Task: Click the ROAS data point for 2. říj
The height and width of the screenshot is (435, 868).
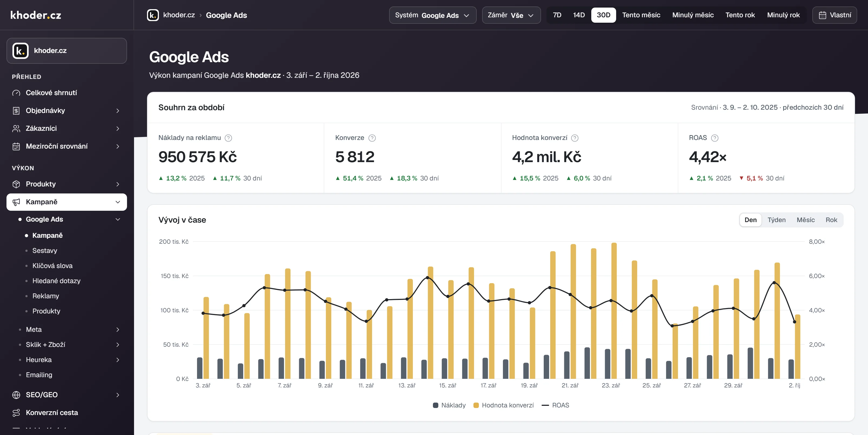Action: pos(794,322)
